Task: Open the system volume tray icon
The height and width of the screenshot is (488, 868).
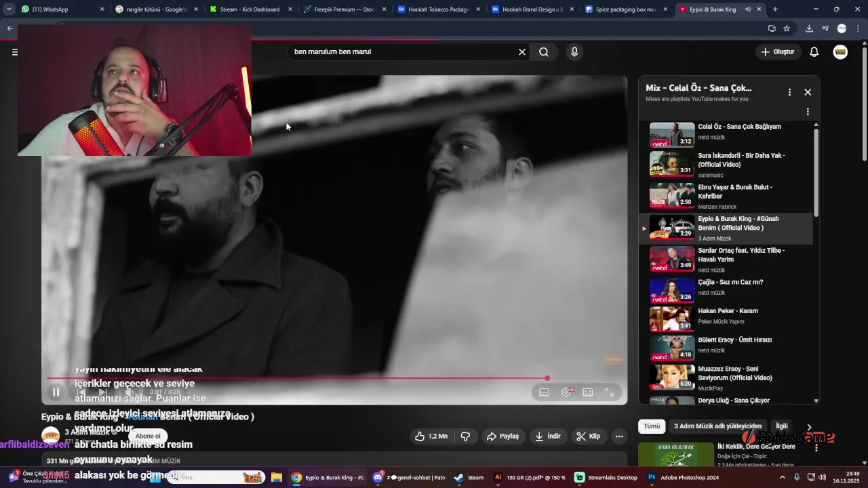Action: tap(822, 477)
